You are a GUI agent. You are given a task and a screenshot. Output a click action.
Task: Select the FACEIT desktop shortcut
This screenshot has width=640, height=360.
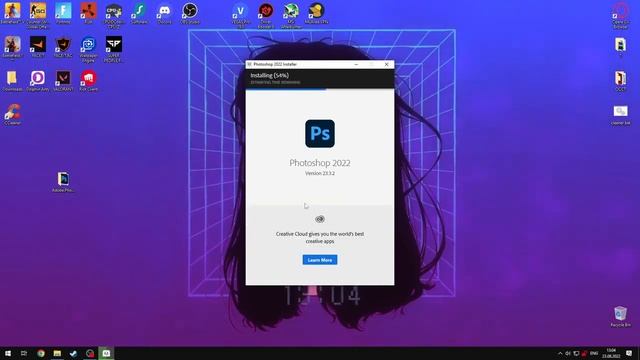[38, 47]
